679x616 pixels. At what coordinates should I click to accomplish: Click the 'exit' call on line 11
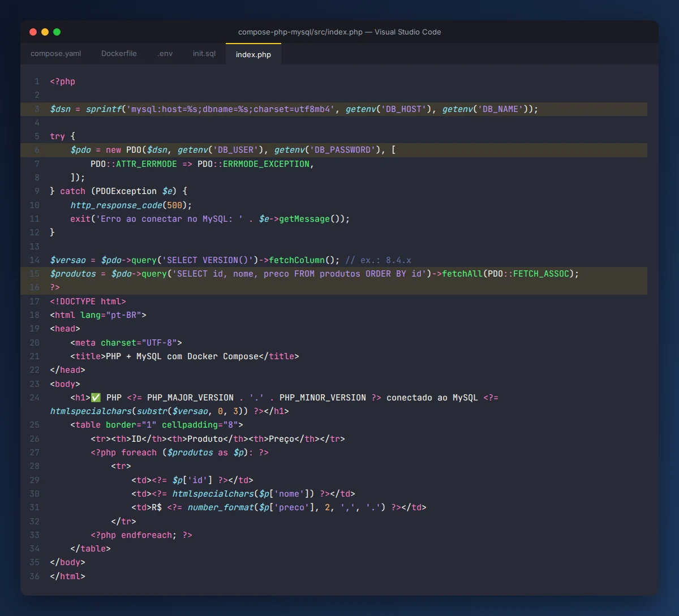tap(81, 219)
